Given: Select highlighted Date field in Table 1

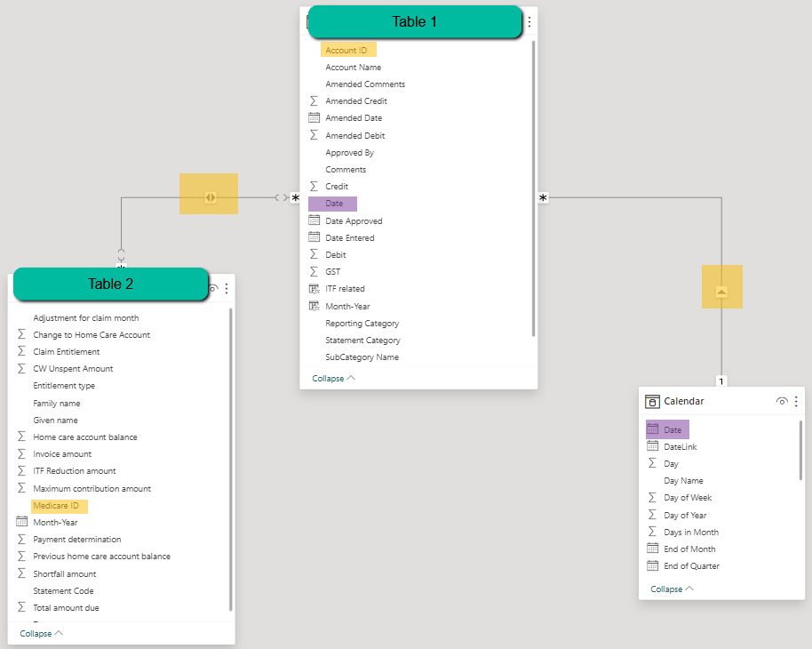Looking at the screenshot, I should [334, 204].
